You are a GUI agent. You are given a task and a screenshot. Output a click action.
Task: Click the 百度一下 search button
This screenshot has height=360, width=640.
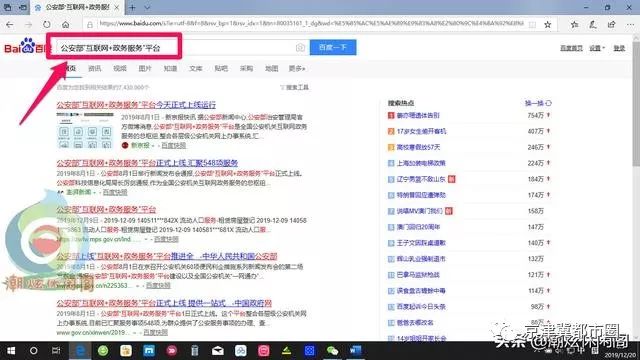pos(333,47)
